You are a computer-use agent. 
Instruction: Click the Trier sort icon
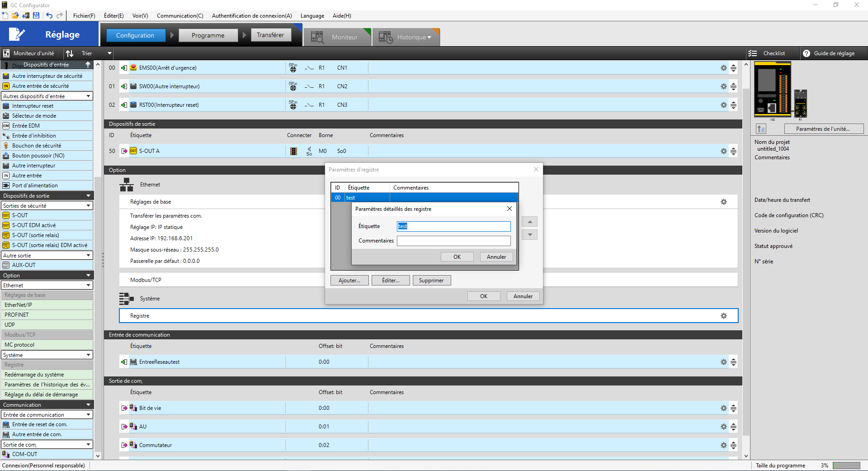click(70, 53)
